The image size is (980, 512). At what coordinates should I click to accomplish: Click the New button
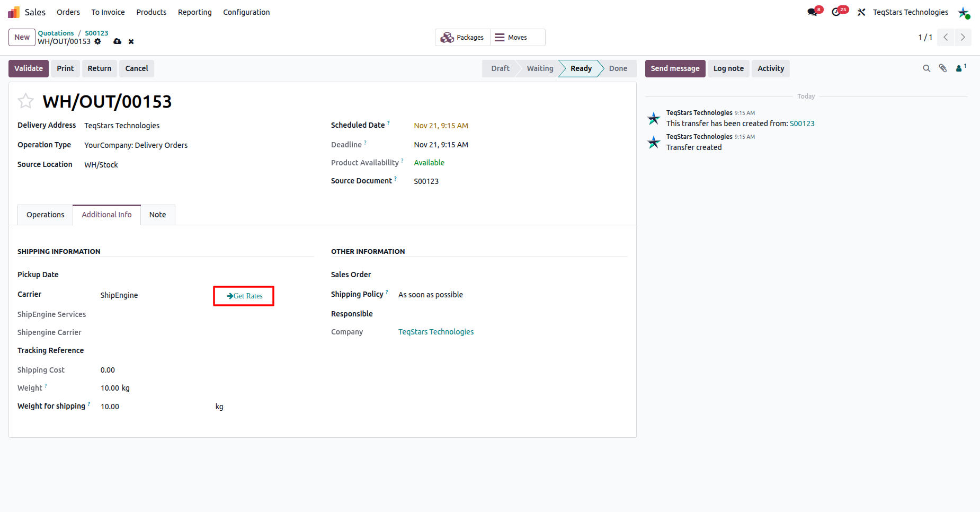[x=22, y=37]
